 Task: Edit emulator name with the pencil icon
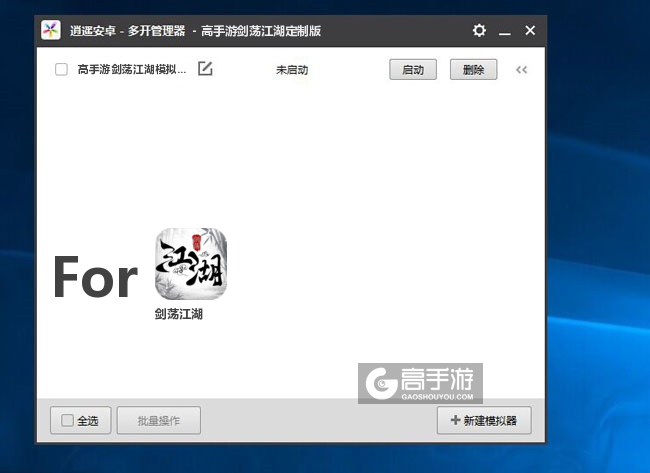point(205,68)
